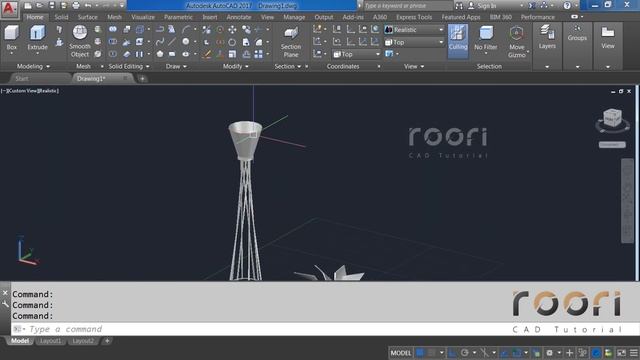Open the Top UCS dropdown in Coordinates
Screen dimensions: 640x360
(x=356, y=54)
